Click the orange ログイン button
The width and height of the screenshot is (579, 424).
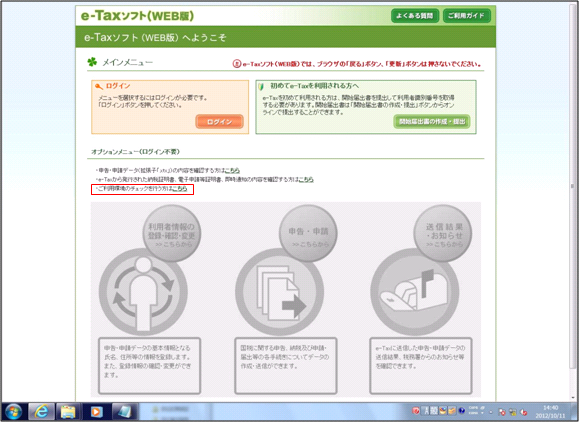click(x=219, y=122)
